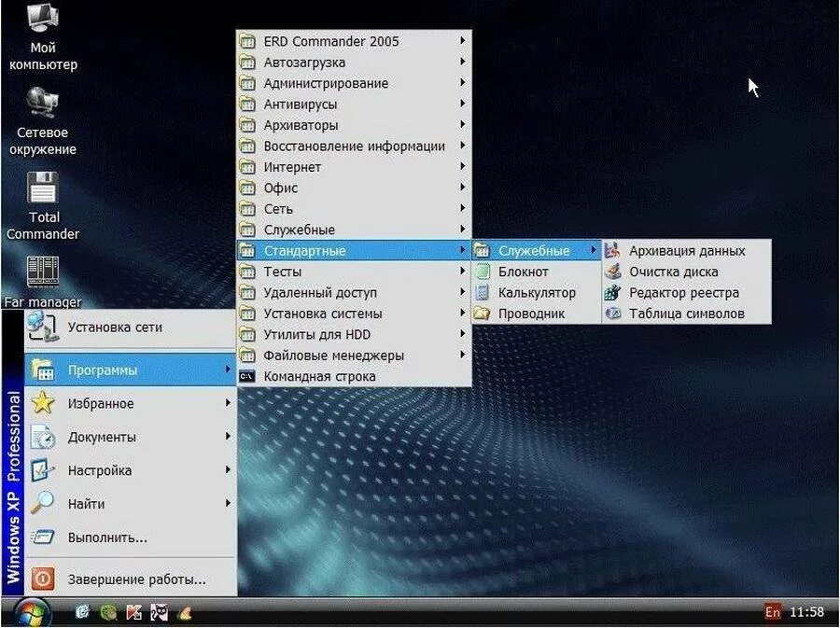Click the red K quick launch icon
The height and width of the screenshot is (628, 840).
[x=133, y=612]
